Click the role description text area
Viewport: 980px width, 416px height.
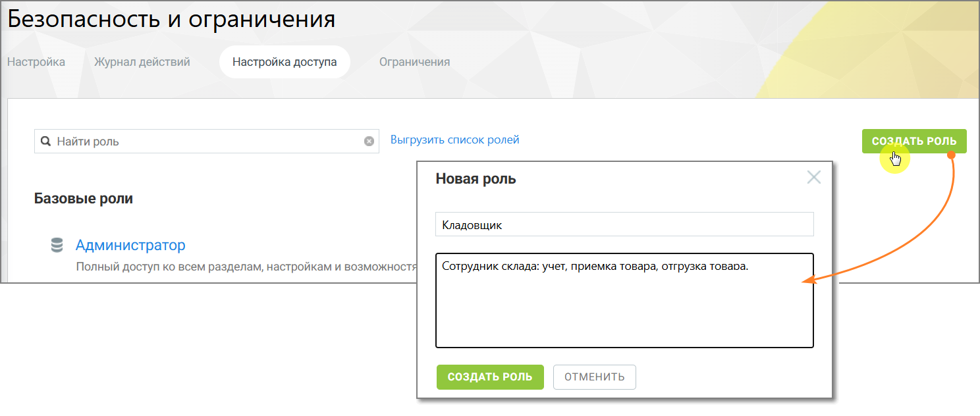point(624,300)
